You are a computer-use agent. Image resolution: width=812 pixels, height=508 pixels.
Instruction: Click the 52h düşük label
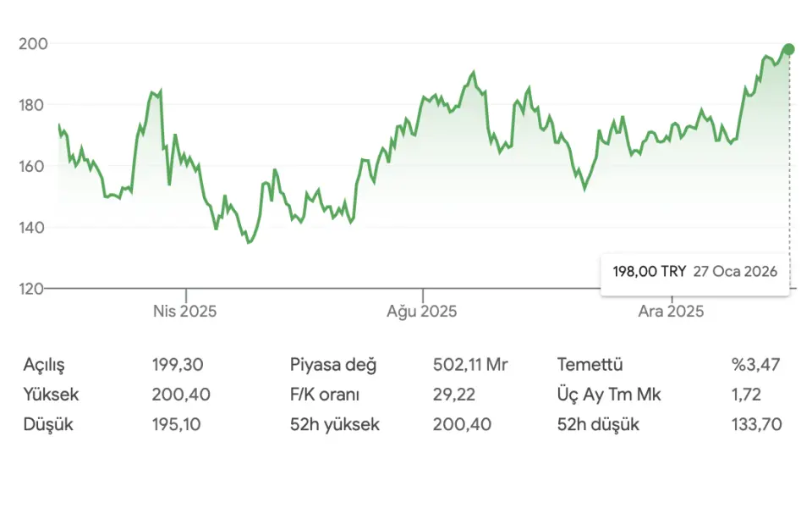(x=598, y=424)
